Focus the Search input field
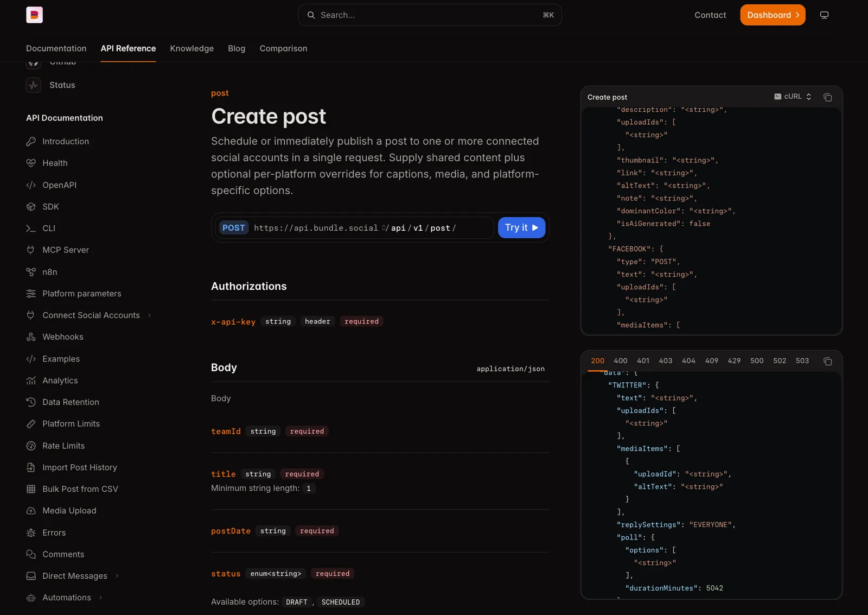 (x=430, y=15)
